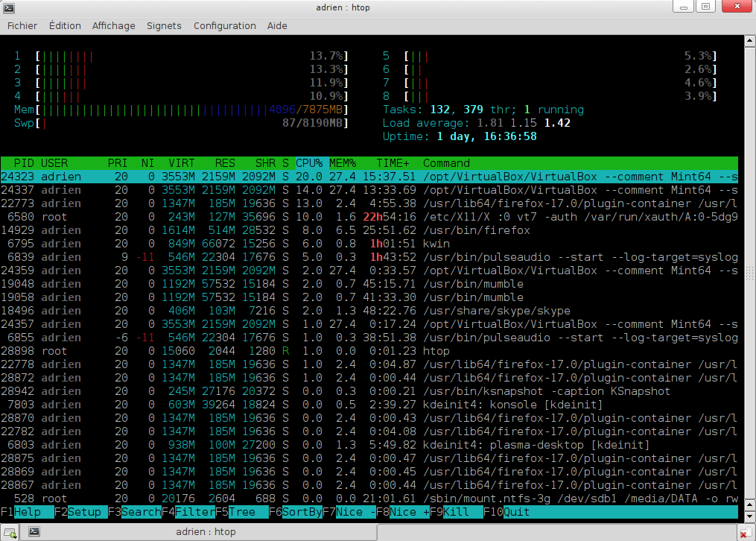Select the /usr/bin/firefox process row
This screenshot has height=541, width=756.
tap(369, 230)
